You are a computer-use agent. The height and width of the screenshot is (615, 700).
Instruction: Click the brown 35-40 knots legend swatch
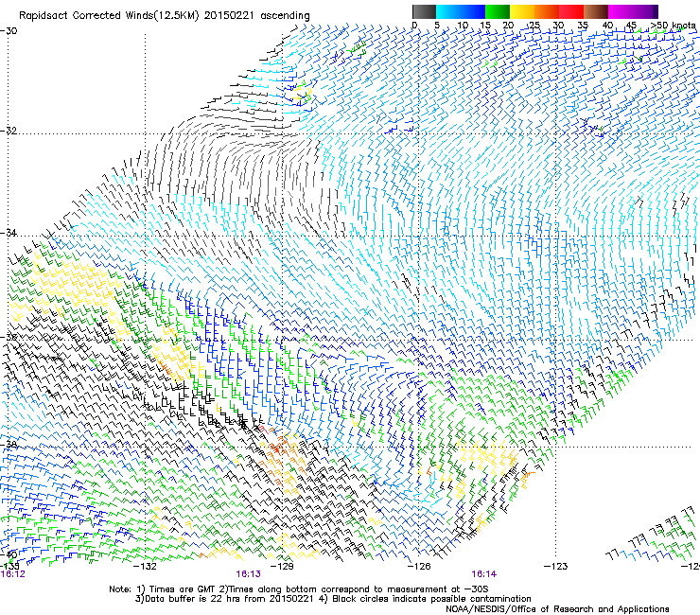click(596, 11)
